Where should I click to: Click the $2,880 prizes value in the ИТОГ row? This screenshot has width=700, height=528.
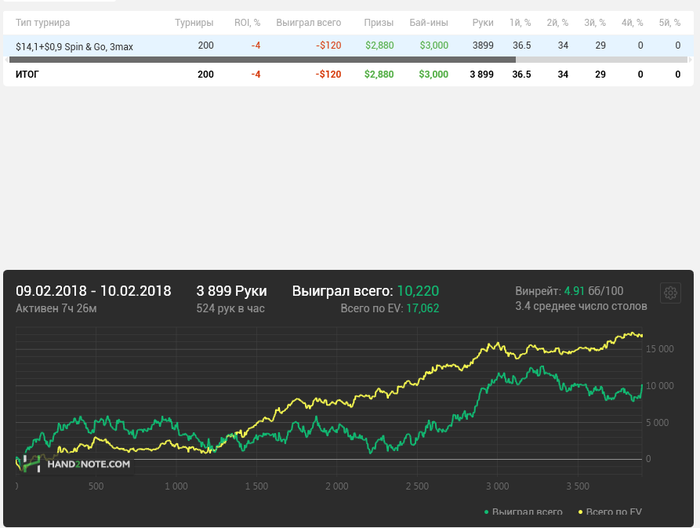[379, 75]
